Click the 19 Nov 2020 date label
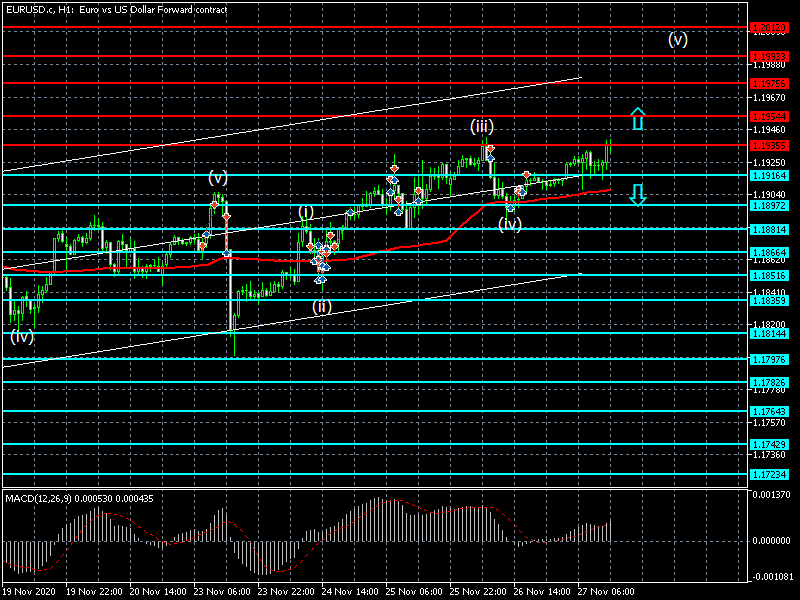This screenshot has height=600, width=800. (29, 592)
